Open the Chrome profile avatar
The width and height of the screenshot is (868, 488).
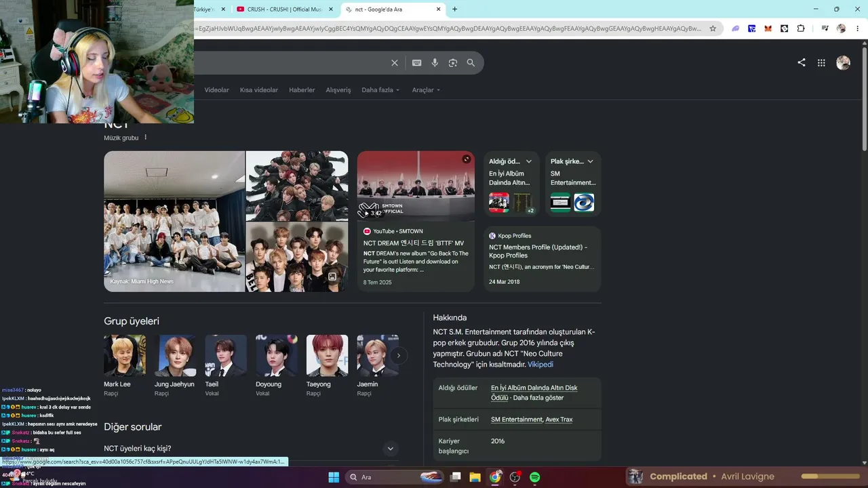842,28
